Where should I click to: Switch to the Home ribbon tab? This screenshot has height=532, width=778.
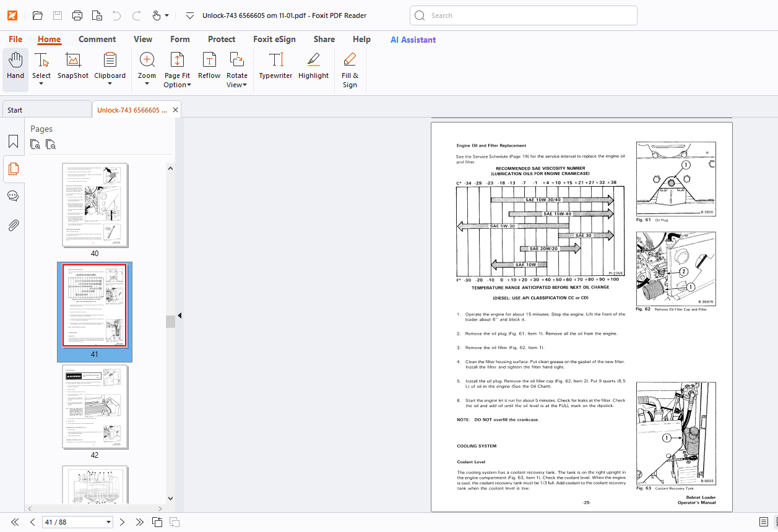pyautogui.click(x=49, y=39)
